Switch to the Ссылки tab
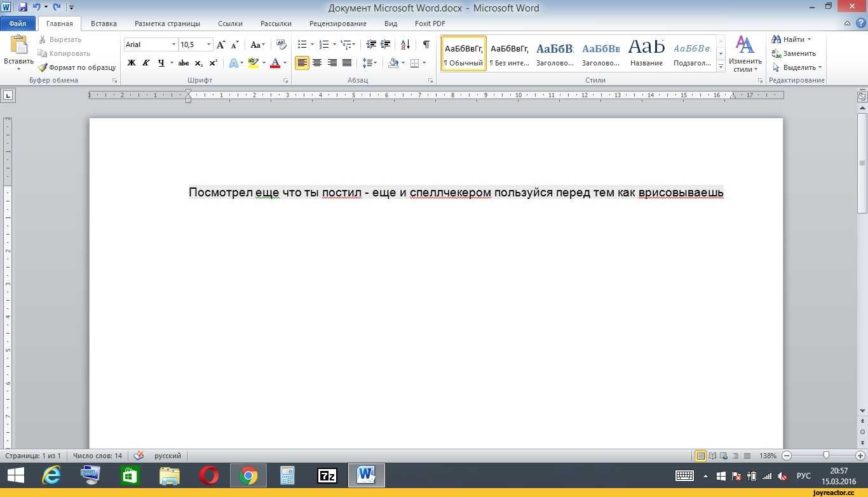 tap(230, 24)
